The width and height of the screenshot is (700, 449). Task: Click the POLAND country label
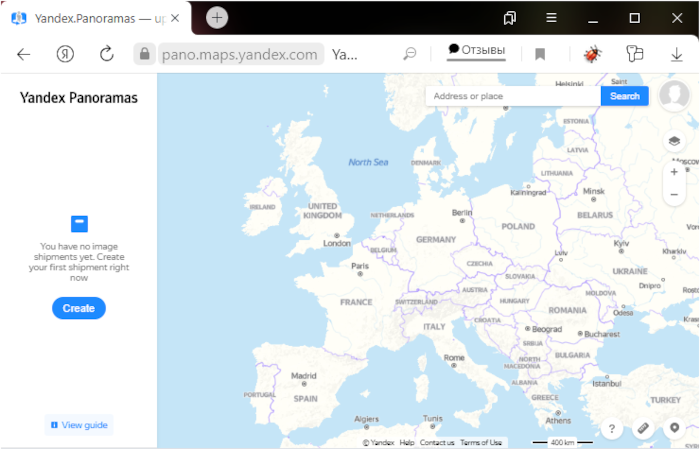point(518,226)
